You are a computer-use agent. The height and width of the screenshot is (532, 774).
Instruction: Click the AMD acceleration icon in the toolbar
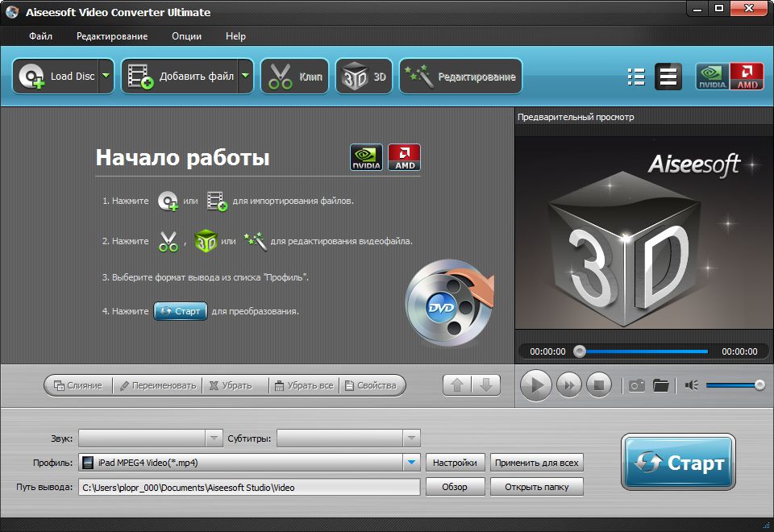point(747,77)
